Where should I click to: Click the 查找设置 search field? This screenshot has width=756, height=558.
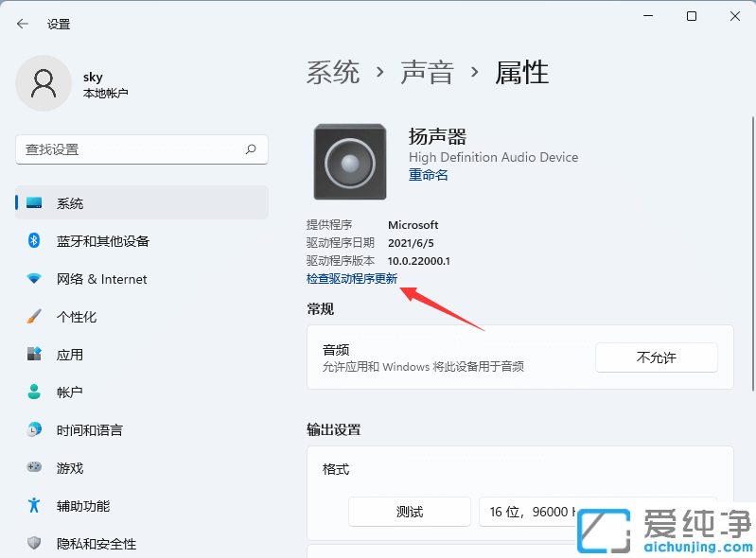pyautogui.click(x=142, y=149)
